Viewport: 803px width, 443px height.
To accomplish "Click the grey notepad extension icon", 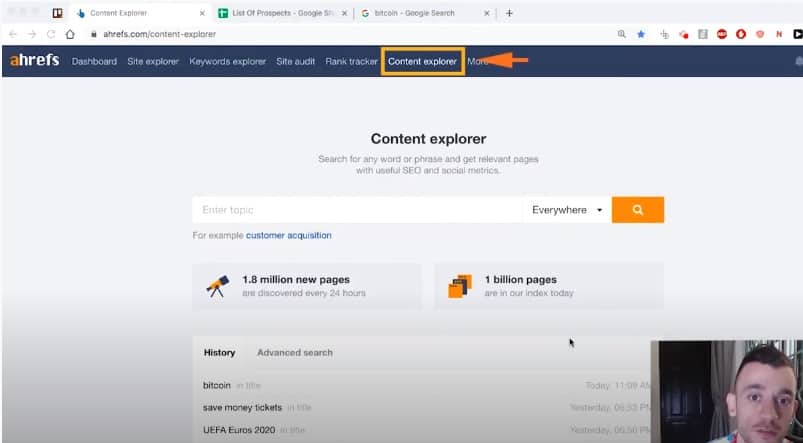I will tap(703, 34).
